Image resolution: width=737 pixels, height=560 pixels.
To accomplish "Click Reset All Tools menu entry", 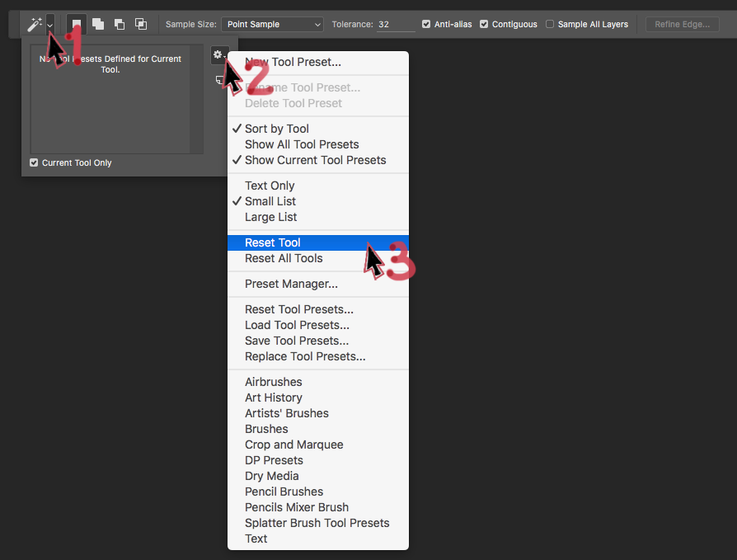I will point(318,258).
